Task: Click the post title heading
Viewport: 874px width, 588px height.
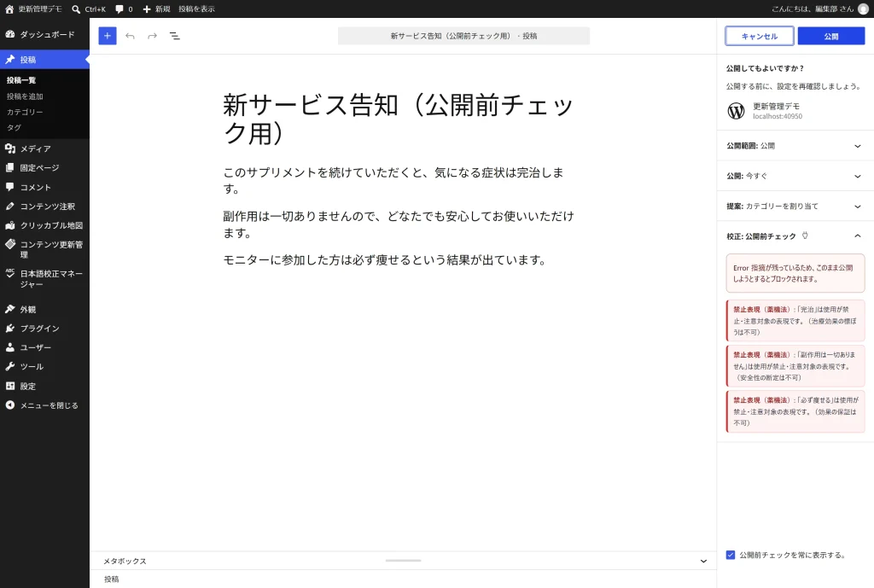Action: tap(399, 119)
